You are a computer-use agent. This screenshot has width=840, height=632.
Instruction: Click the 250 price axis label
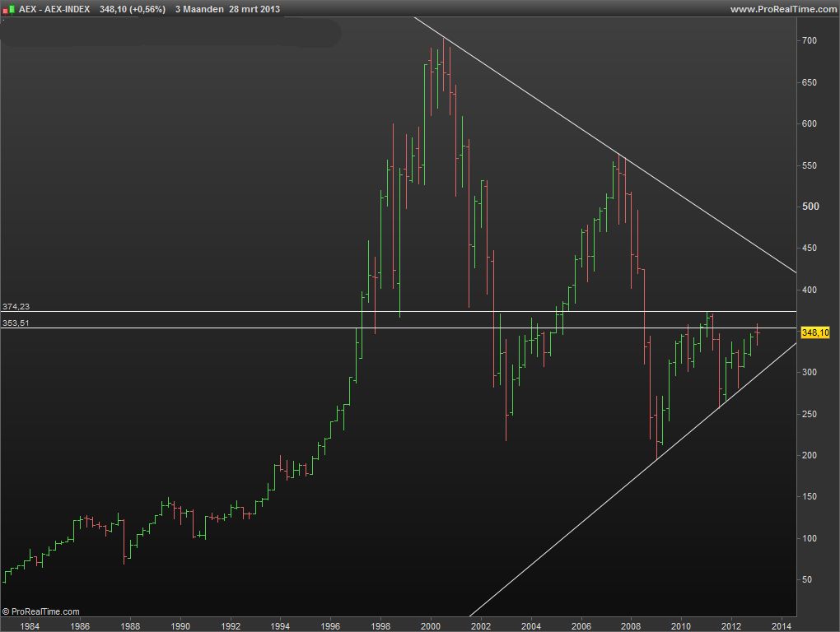click(x=810, y=414)
